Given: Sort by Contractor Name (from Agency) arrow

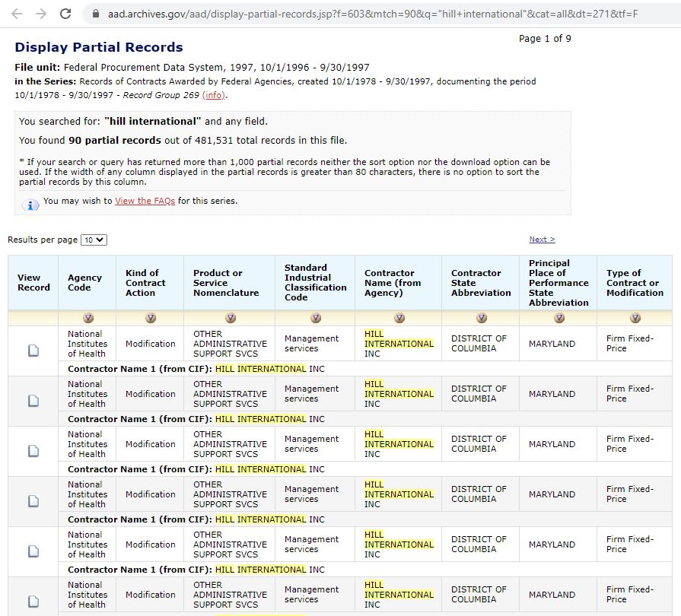Looking at the screenshot, I should coord(399,318).
